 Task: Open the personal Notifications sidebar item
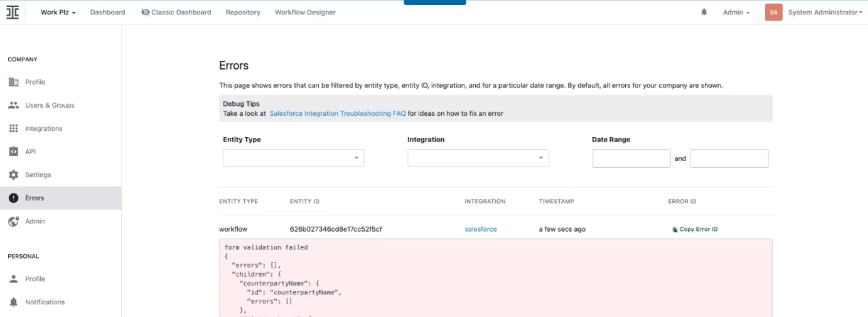45,302
